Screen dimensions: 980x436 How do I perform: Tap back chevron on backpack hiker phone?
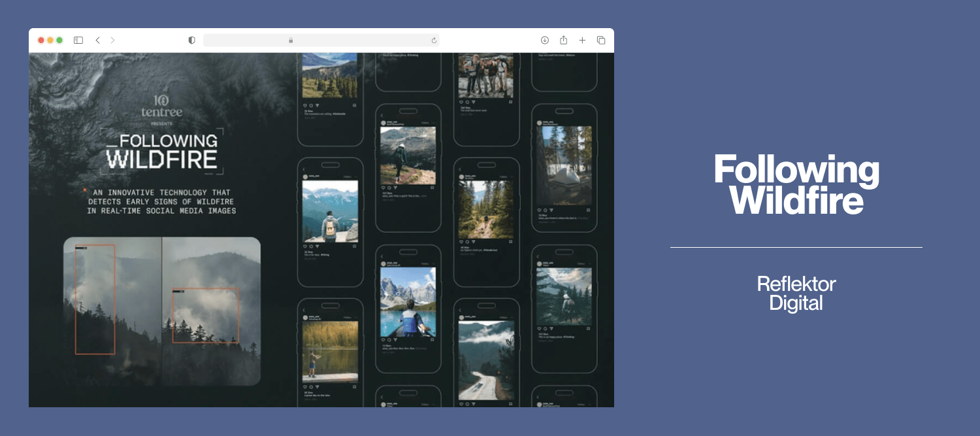(304, 169)
